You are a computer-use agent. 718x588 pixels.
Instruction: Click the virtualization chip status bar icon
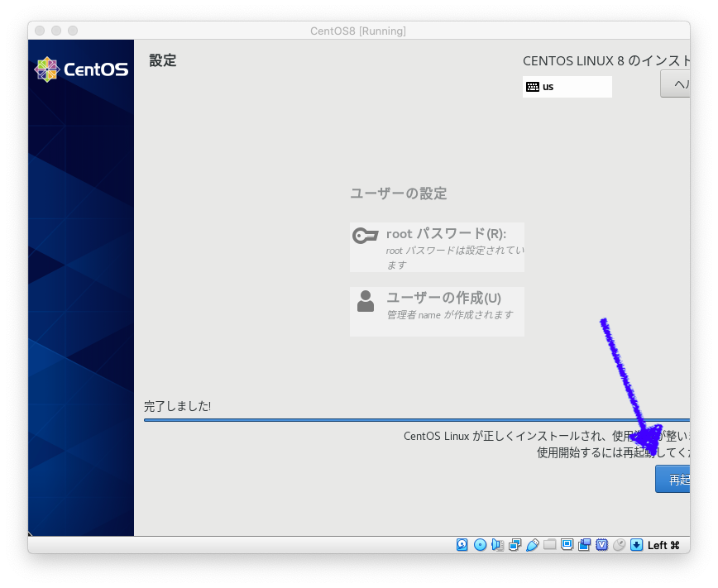pos(601,544)
